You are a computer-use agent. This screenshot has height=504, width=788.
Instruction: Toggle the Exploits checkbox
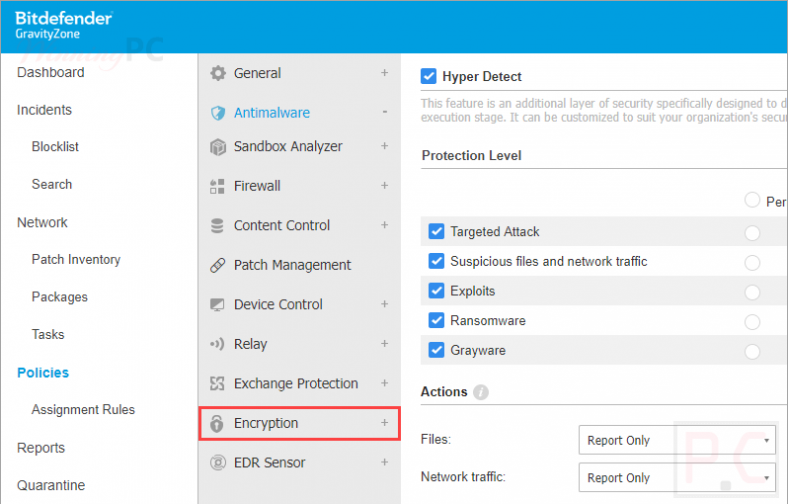pos(436,291)
